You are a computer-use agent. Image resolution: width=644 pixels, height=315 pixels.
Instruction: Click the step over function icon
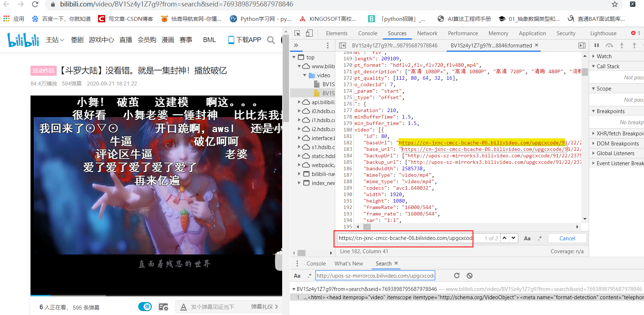(x=609, y=45)
